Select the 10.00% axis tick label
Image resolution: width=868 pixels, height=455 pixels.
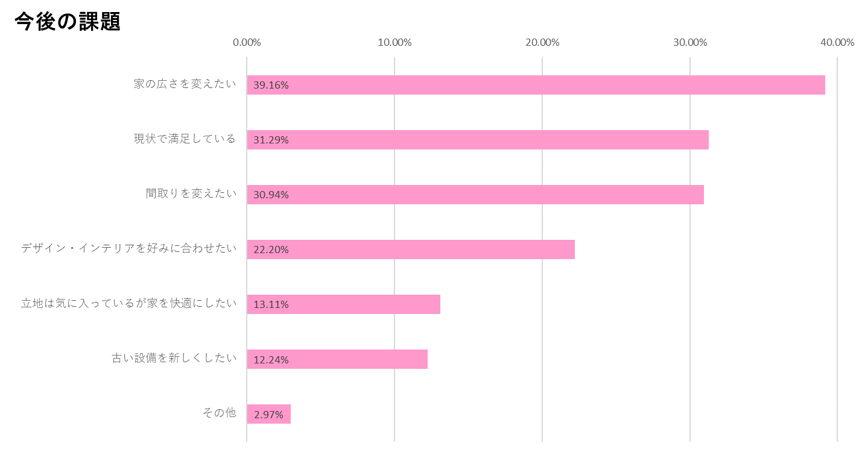394,42
